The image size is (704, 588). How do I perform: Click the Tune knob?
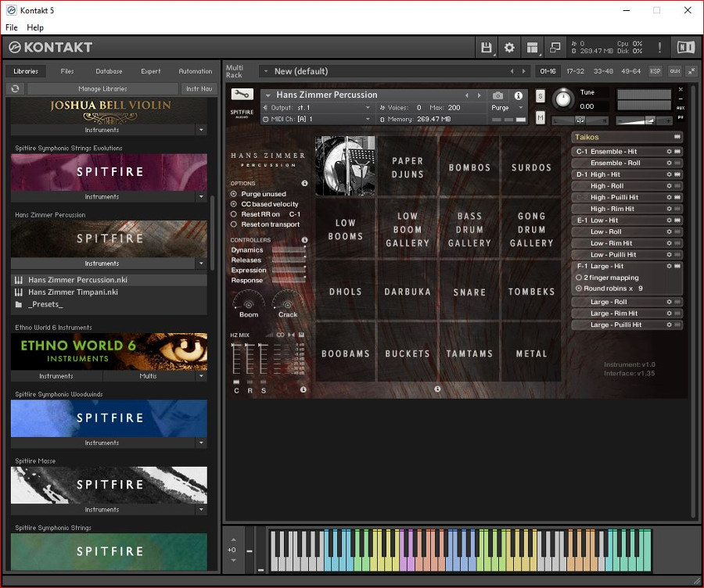(563, 99)
